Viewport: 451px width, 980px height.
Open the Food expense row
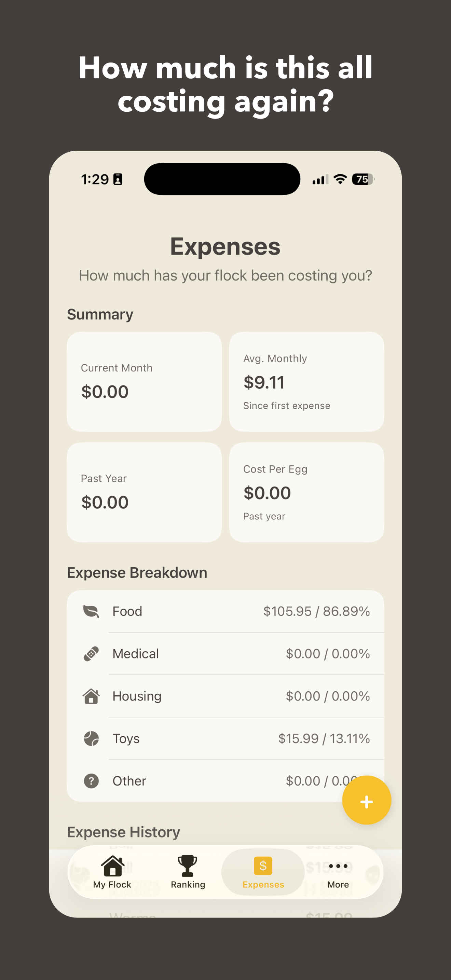point(225,611)
